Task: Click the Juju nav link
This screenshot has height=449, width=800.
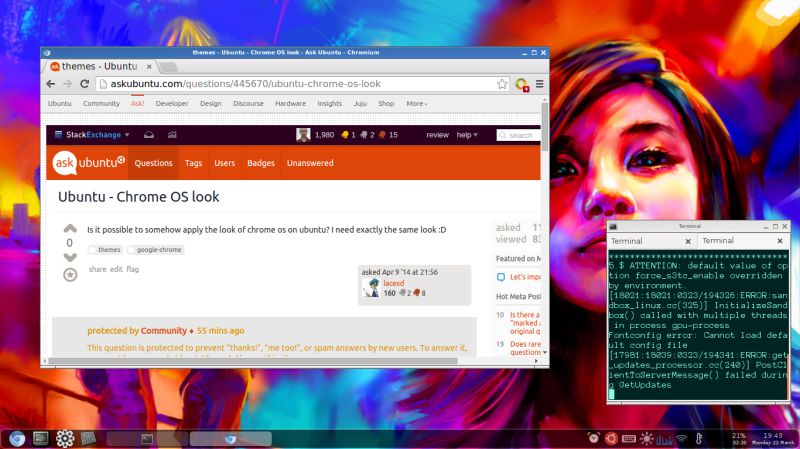Action: 360,103
